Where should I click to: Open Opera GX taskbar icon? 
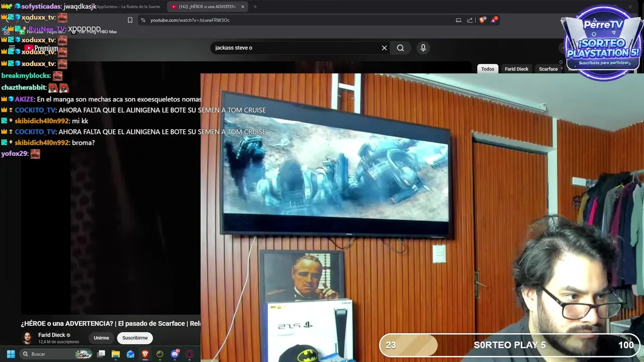[x=190, y=354]
